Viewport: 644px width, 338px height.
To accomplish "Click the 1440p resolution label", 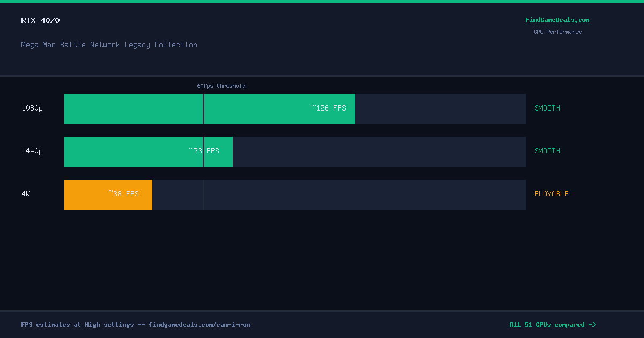I will pyautogui.click(x=32, y=151).
